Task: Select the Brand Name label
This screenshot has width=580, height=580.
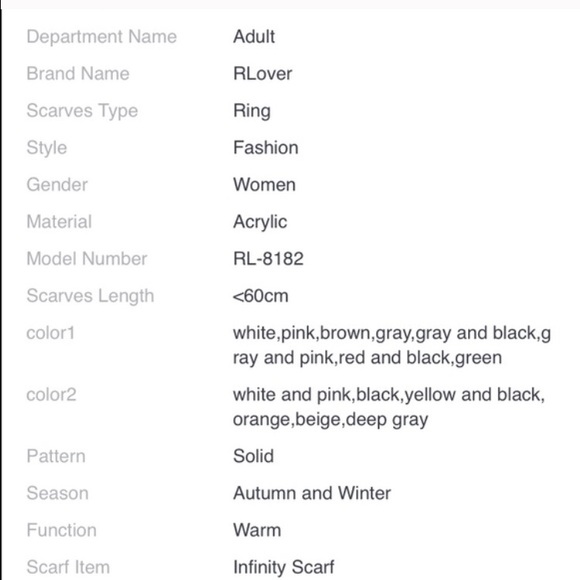Action: coord(78,74)
